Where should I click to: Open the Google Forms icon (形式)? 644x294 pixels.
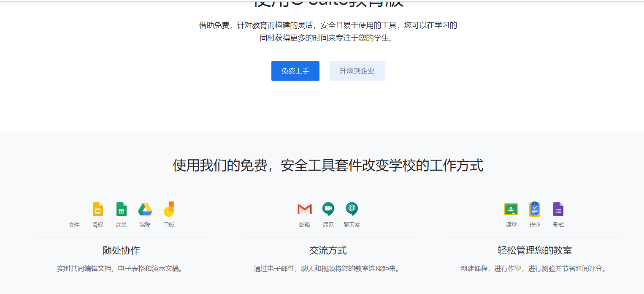coord(558,209)
